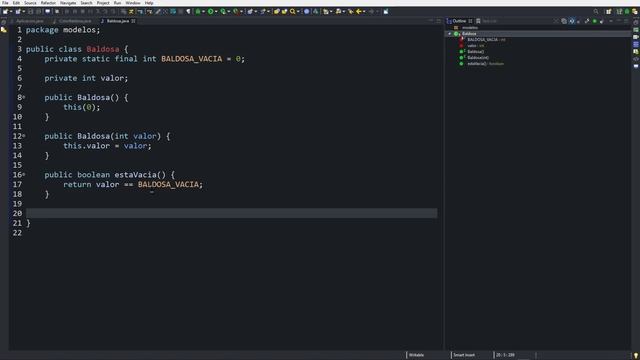Click the green Debug bug icon
This screenshot has height=360, width=640.
198,11
